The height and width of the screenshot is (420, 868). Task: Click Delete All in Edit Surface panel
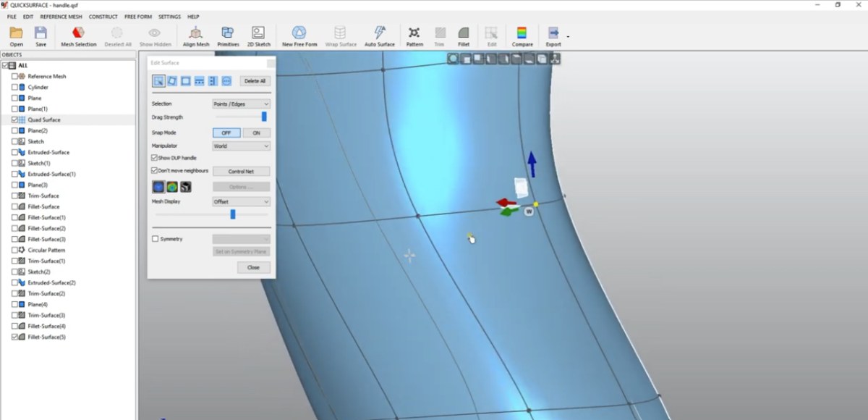[x=254, y=80]
